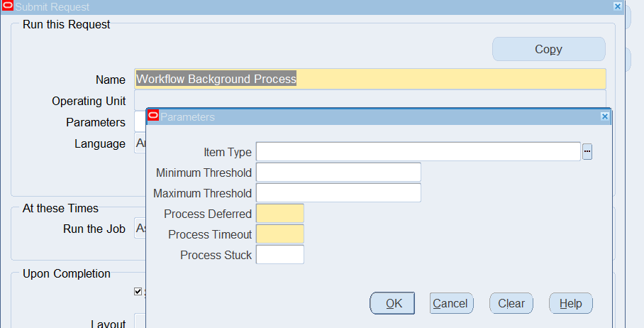Click the Operating Unit field
Screen dimensions: 644x328
[x=370, y=100]
